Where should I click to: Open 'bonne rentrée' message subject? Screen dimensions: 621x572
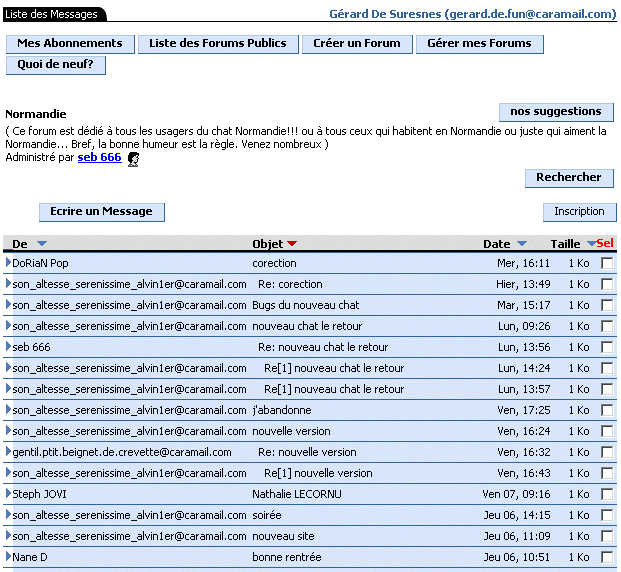tap(287, 557)
